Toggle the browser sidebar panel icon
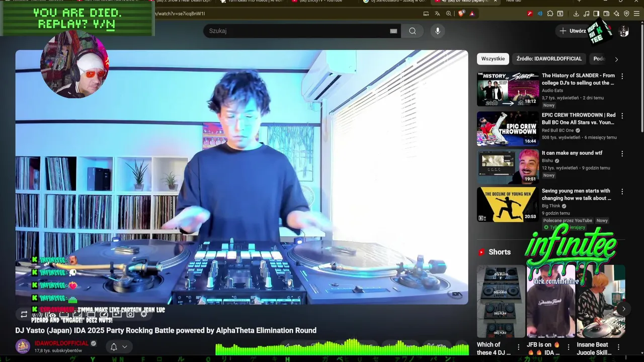 596,14
